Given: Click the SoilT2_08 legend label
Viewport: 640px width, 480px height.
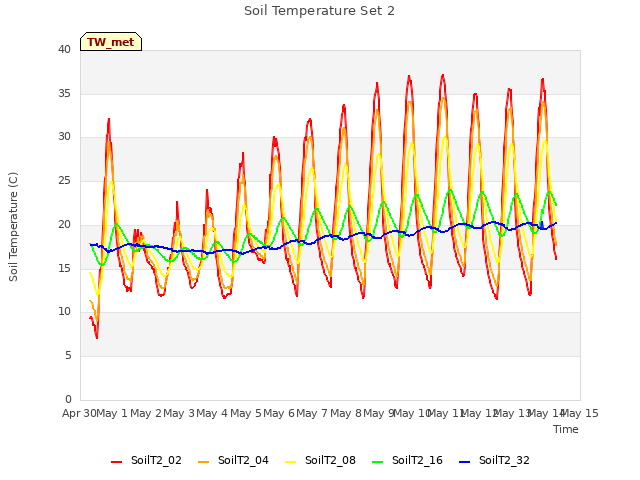Looking at the screenshot, I should pos(330,460).
